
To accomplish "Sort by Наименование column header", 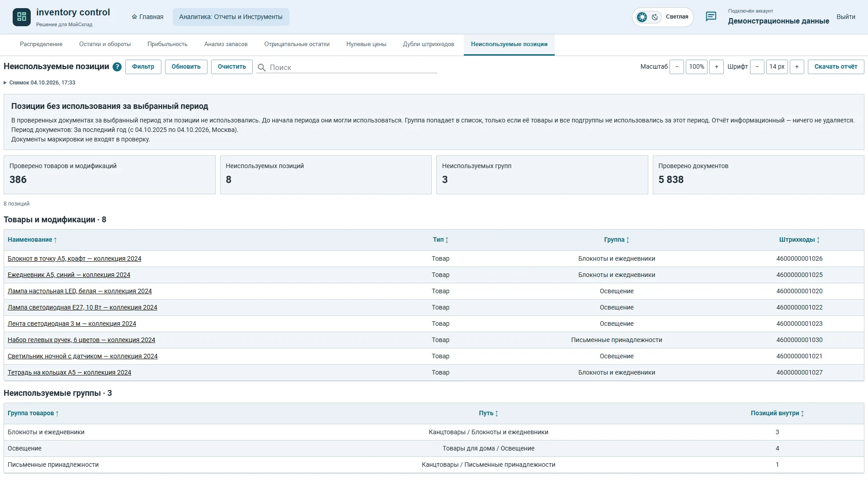I will pos(32,240).
